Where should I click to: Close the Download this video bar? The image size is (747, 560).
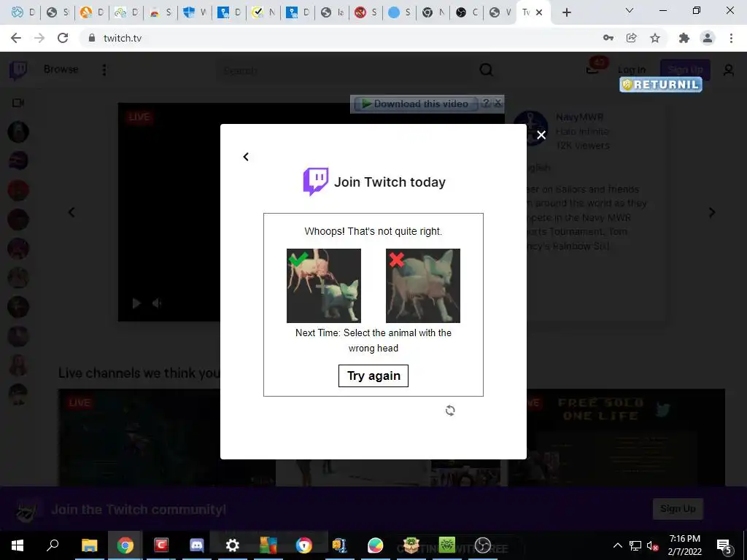tap(498, 102)
